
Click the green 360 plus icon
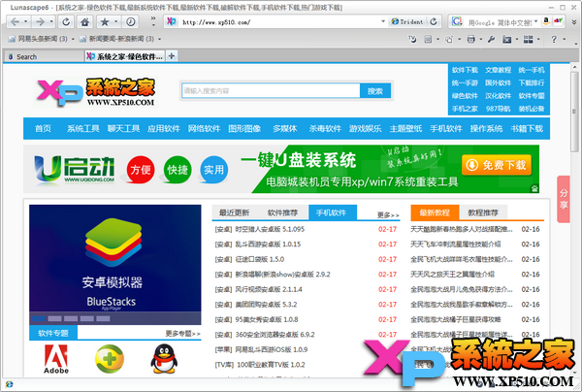pos(109,359)
